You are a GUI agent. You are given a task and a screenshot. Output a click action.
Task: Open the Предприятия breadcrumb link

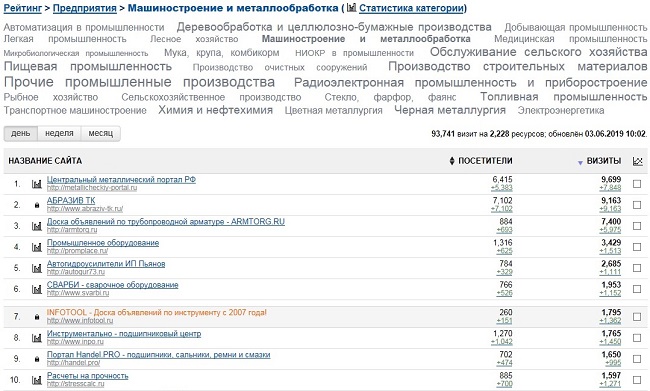(x=85, y=8)
